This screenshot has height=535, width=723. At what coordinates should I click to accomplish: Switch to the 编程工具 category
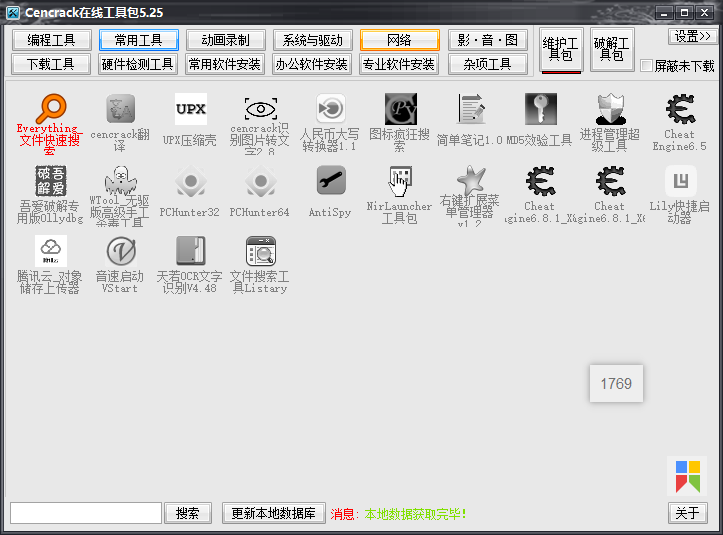tap(52, 40)
